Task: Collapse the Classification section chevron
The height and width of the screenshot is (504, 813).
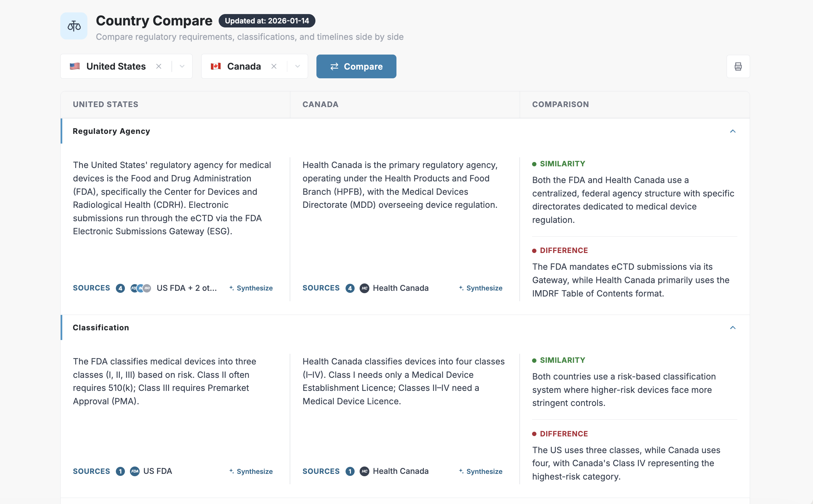Action: click(x=733, y=328)
